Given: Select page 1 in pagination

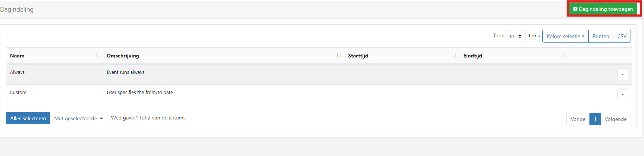Looking at the screenshot, I should pos(595,119).
